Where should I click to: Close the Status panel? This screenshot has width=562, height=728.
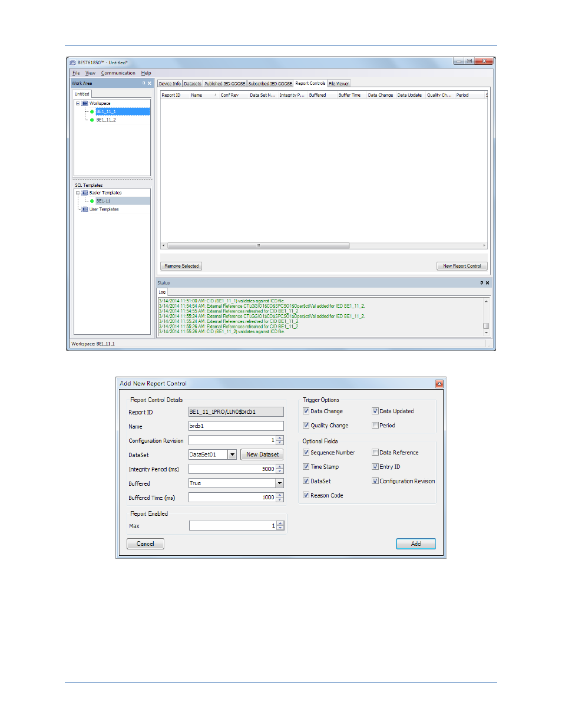click(x=487, y=283)
